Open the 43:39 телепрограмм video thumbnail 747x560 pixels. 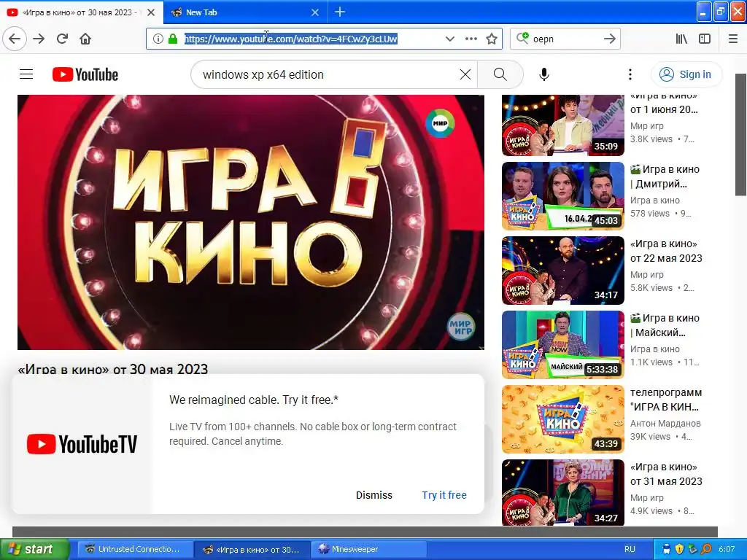[x=562, y=419]
